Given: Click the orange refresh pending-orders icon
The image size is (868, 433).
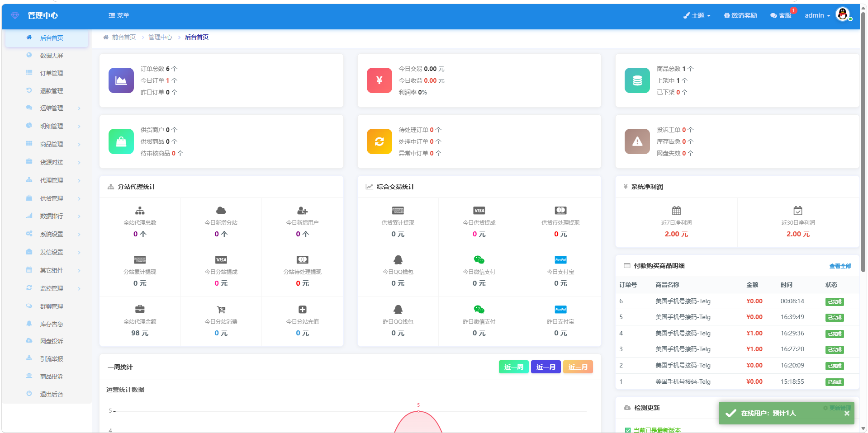Looking at the screenshot, I should point(379,141).
